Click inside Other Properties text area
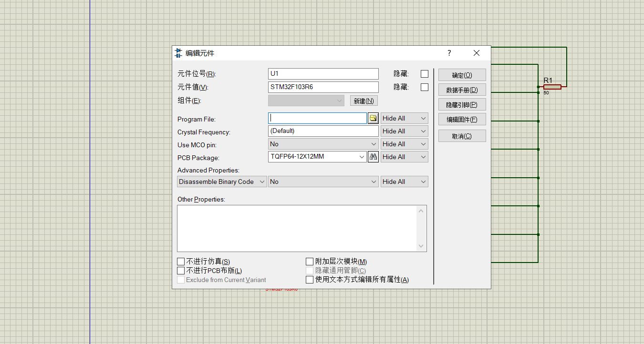644x344 pixels. click(x=297, y=228)
